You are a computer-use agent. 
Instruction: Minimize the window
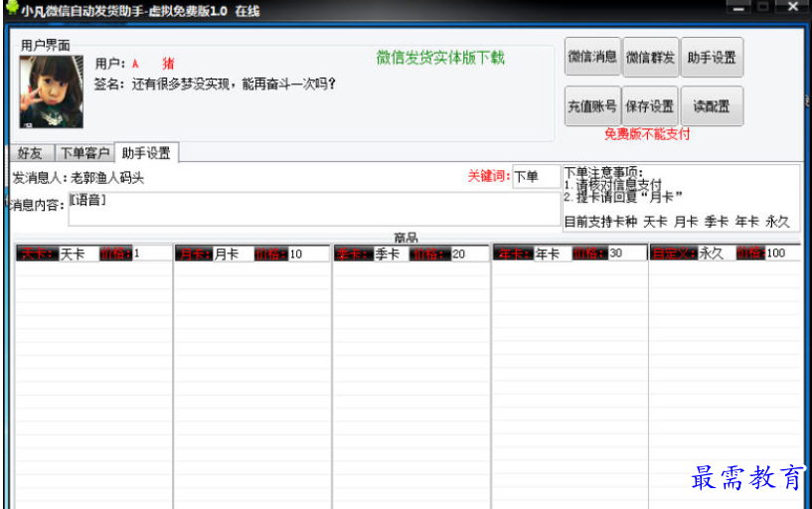738,7
